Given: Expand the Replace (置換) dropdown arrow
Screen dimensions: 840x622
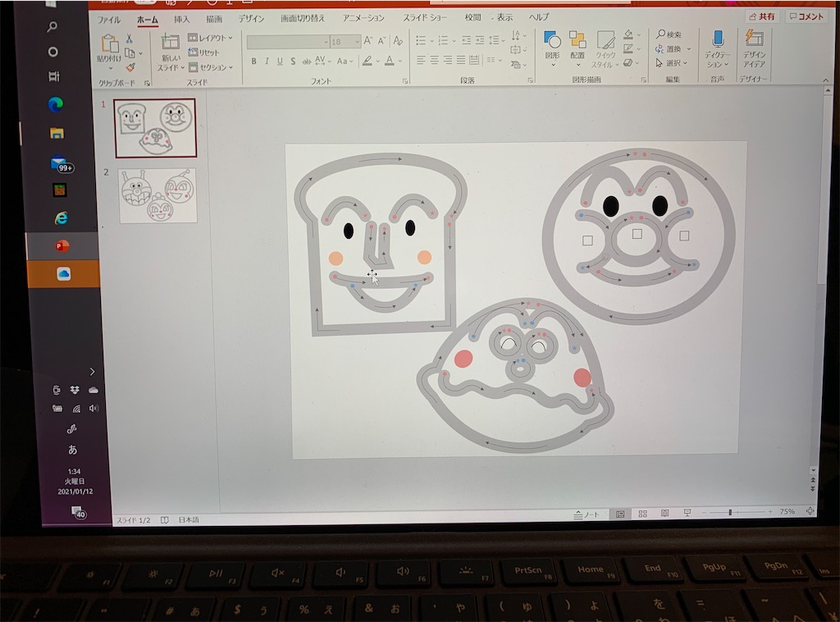Looking at the screenshot, I should 689,48.
